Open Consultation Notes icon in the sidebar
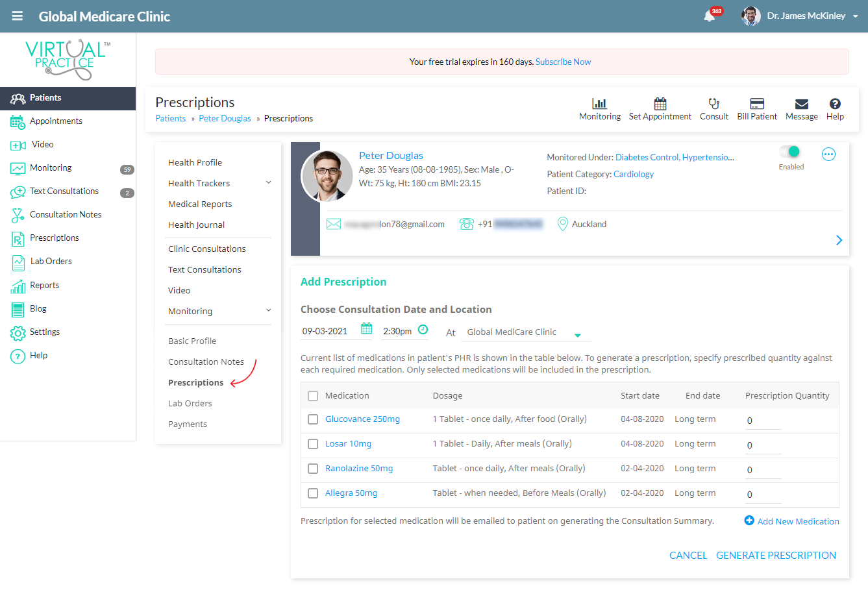The image size is (868, 603). tap(18, 215)
